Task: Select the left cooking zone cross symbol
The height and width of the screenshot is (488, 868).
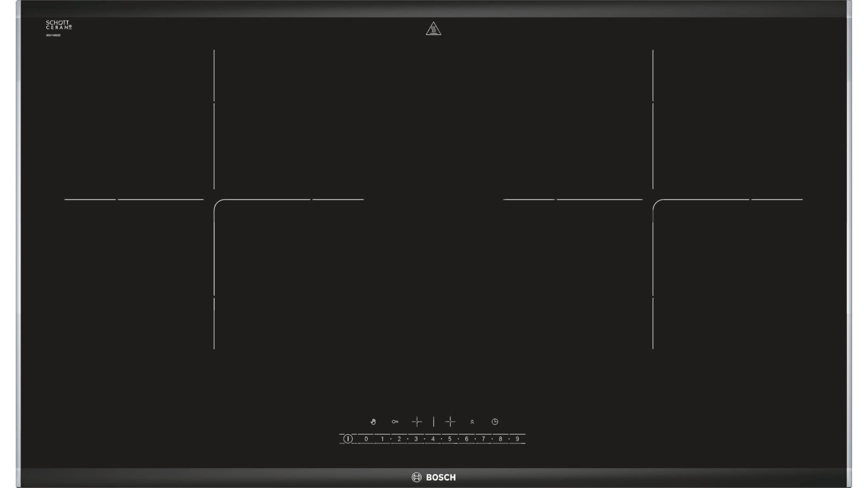Action: 417,421
